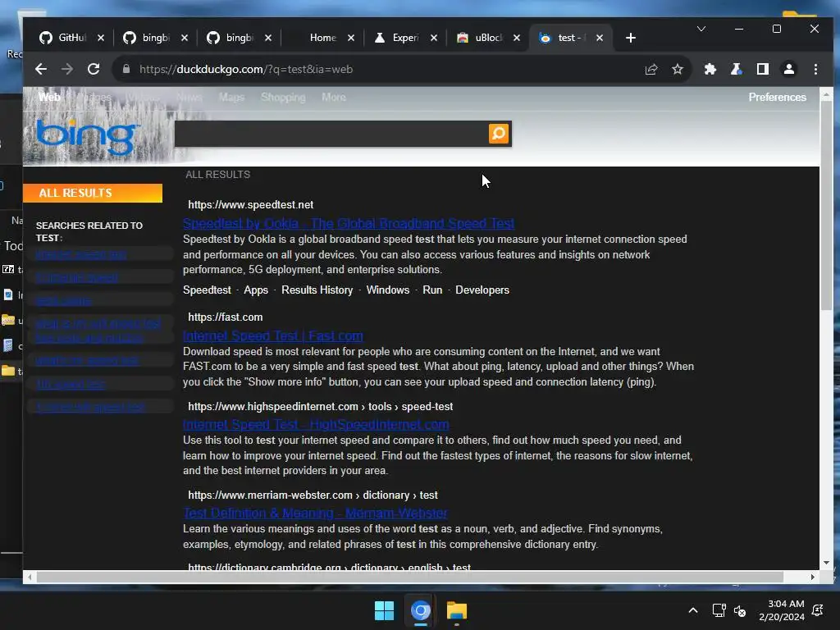Select the Shopping search category

(x=283, y=97)
